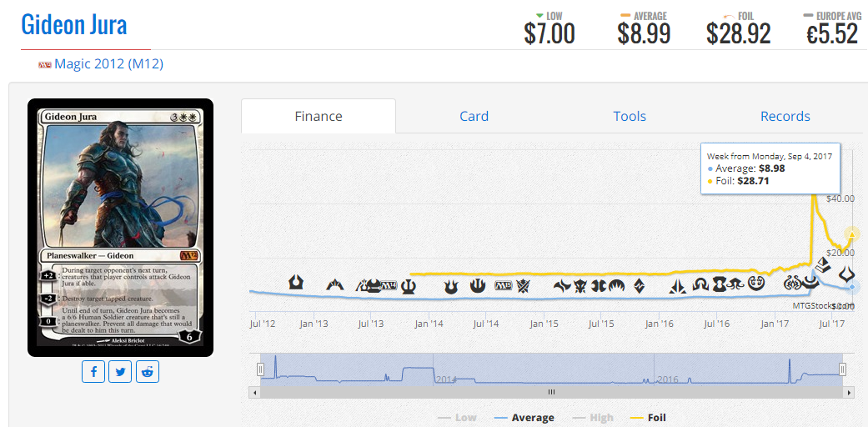Click the Jul '17 axis label
Screen dimensions: 868x427
[x=834, y=323]
